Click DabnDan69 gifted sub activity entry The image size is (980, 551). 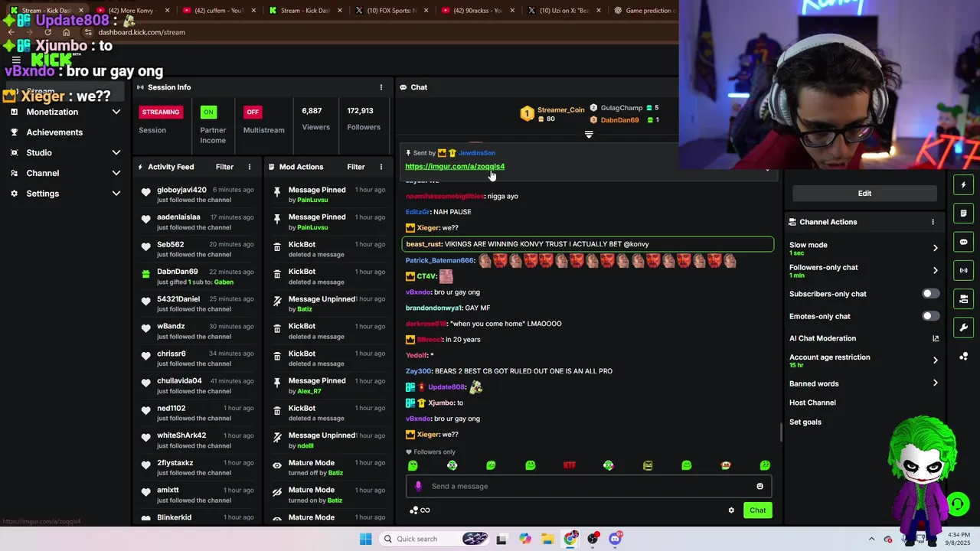click(x=198, y=276)
